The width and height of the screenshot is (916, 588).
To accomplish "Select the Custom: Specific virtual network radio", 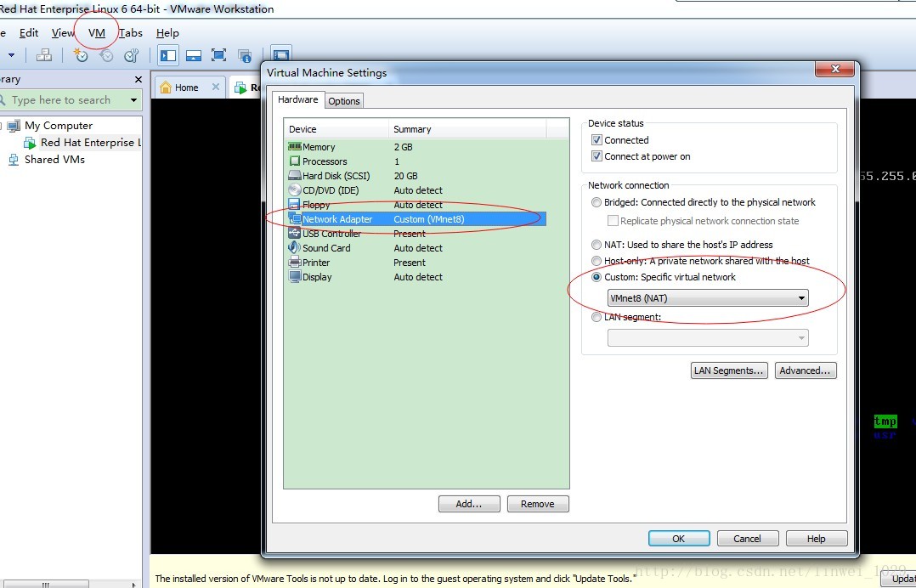I will coord(596,277).
